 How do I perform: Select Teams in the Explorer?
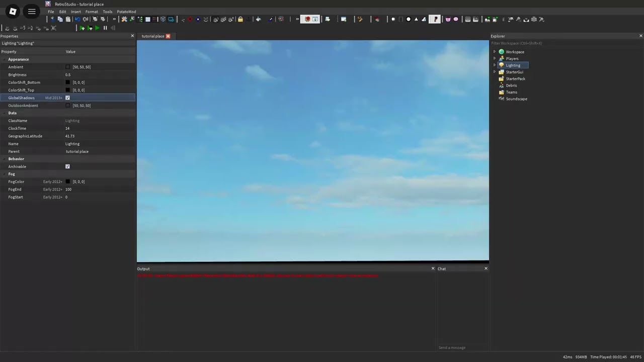(x=511, y=92)
